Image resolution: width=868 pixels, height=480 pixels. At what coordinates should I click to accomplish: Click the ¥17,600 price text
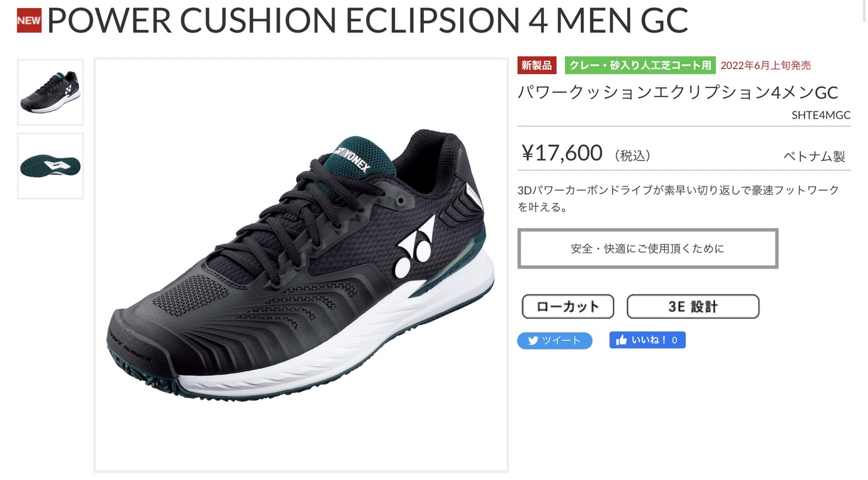562,153
